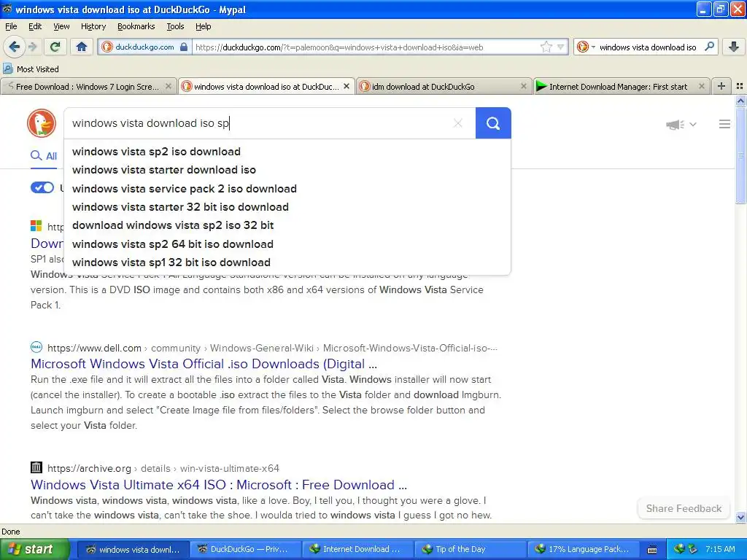Go to the browser Home page
This screenshot has width=747, height=560.
[x=82, y=47]
